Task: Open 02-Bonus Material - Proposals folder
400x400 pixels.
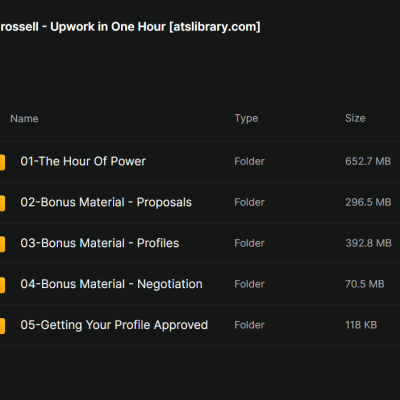Action: 106,202
